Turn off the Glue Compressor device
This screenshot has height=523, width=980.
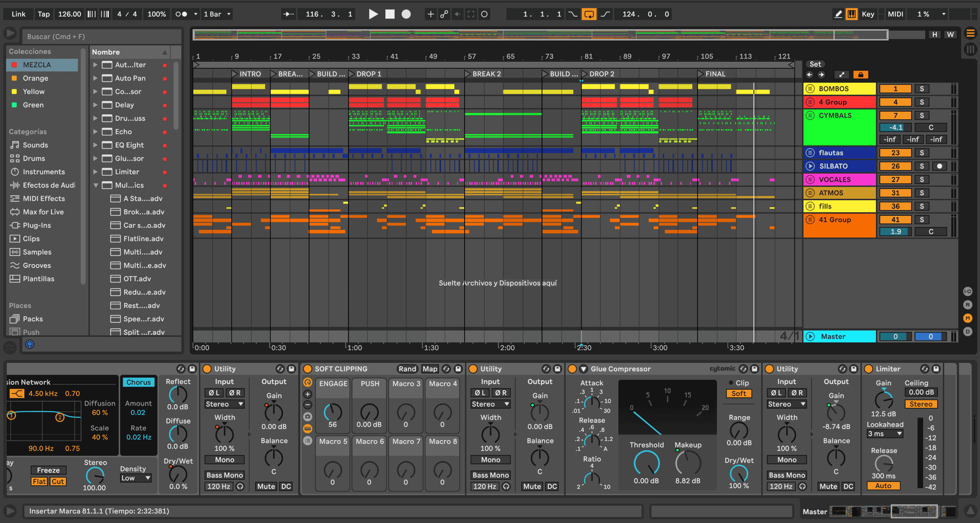coord(572,369)
